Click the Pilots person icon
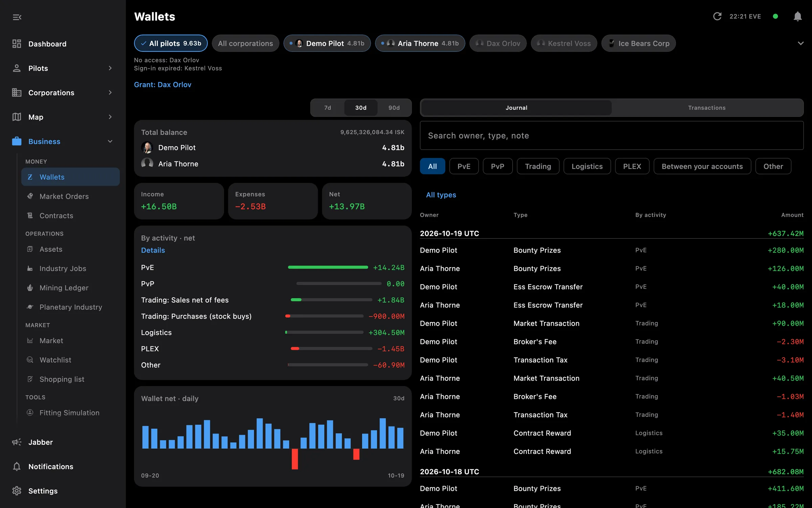This screenshot has width=812, height=508. pos(17,68)
